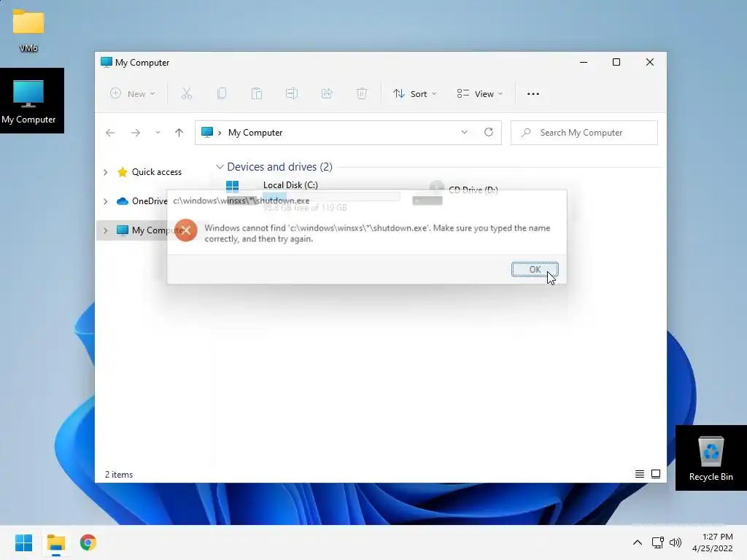Maximize the My Computer window

click(616, 63)
